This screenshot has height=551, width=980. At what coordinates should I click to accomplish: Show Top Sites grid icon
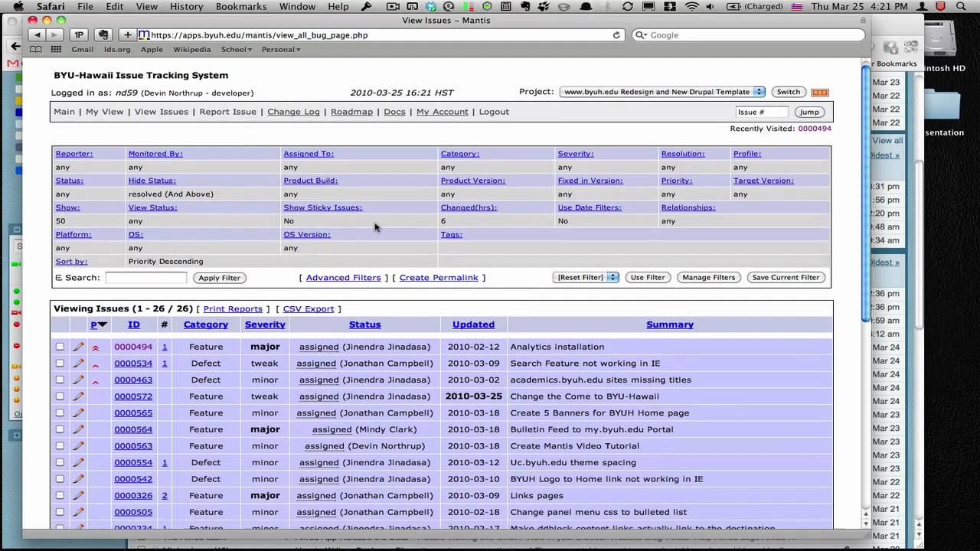tap(56, 50)
